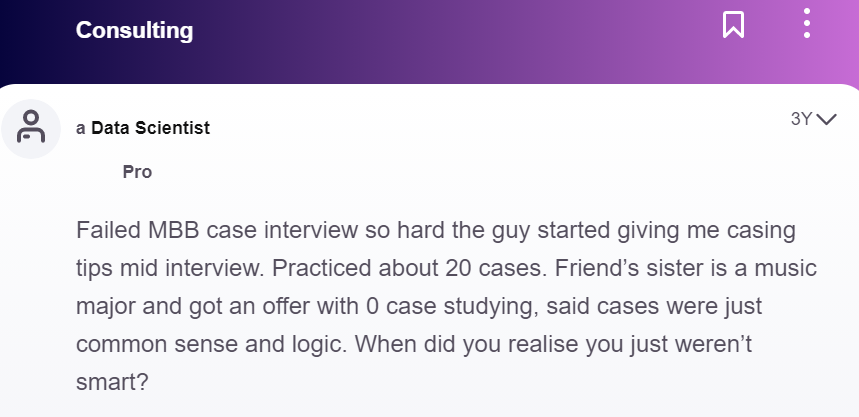Click the 3Y post timestamp
The image size is (859, 417).
(801, 119)
